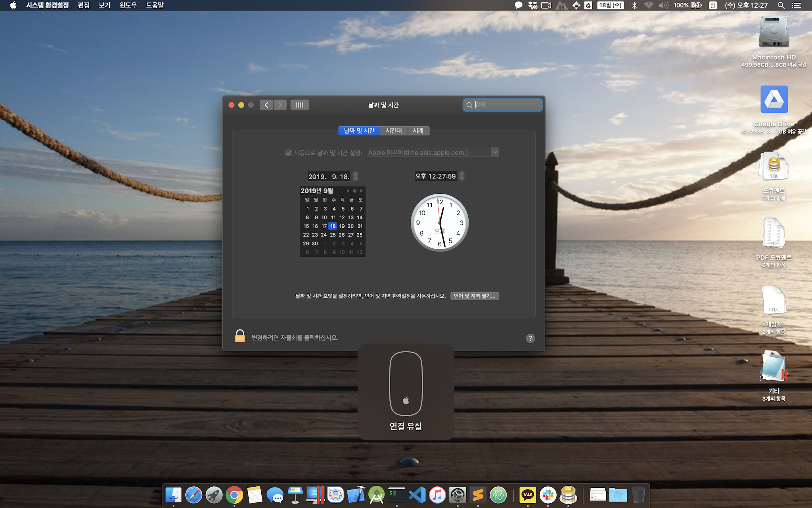Go to next month in calendar
Screen dimensions: 812x508
tap(362, 191)
